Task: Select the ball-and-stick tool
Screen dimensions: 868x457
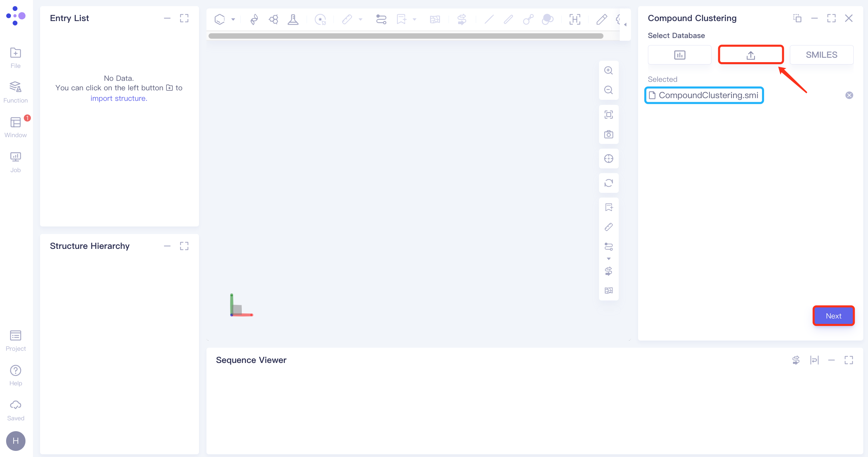Action: pyautogui.click(x=528, y=19)
